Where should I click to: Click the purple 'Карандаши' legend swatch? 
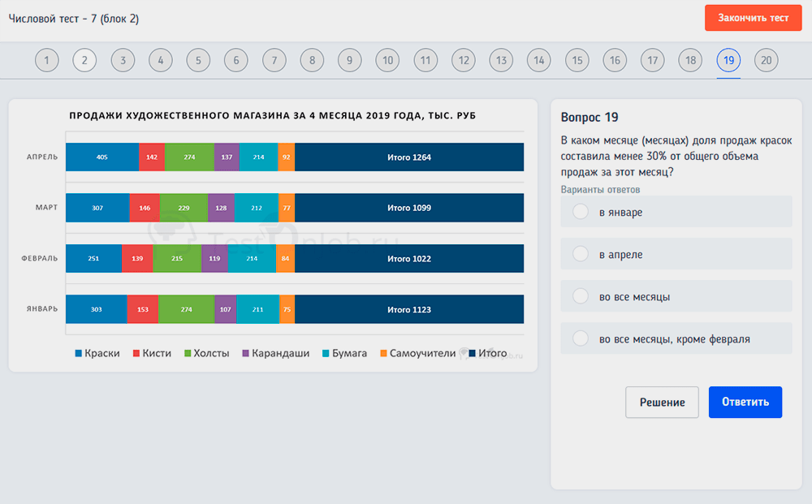(244, 354)
